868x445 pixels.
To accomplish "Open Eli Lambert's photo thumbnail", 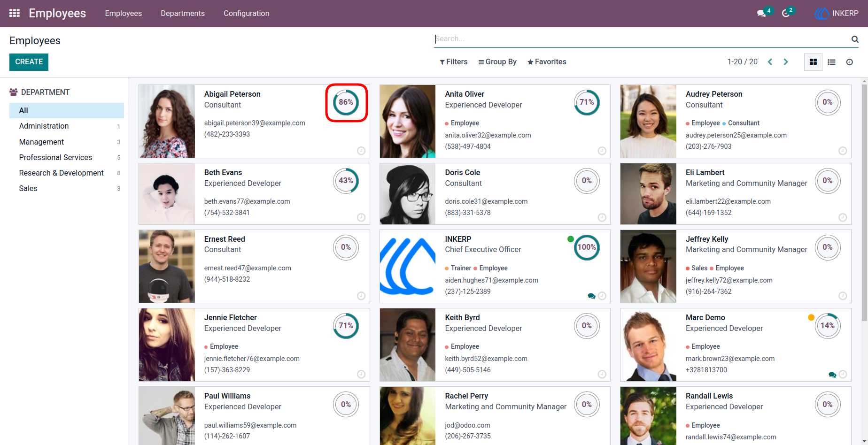I will (648, 194).
